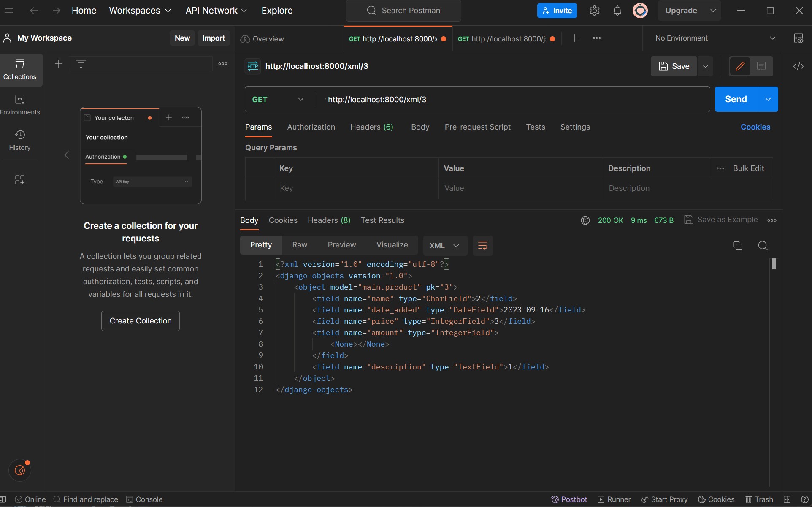
Task: Open the Postman settings gear
Action: (x=594, y=11)
